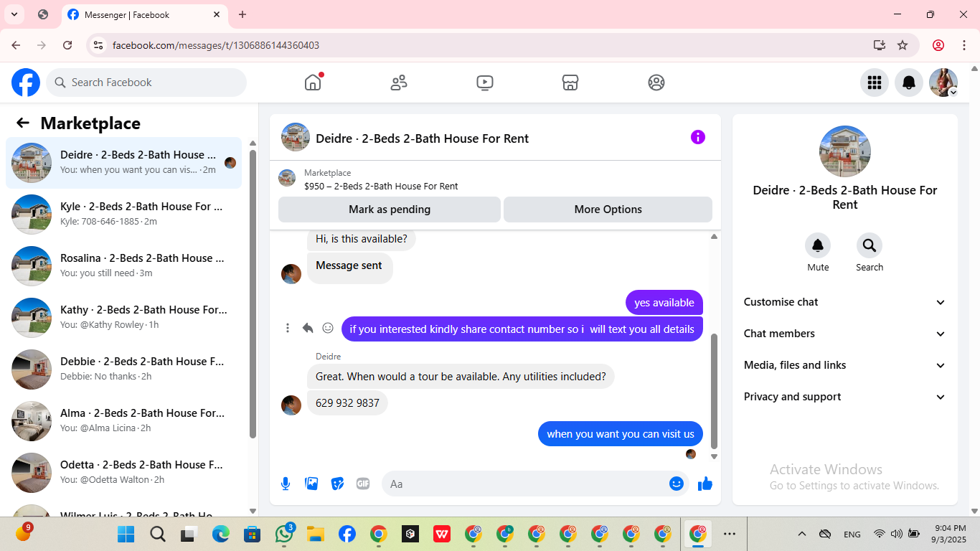Select the Deidre conversation in the list

(124, 162)
